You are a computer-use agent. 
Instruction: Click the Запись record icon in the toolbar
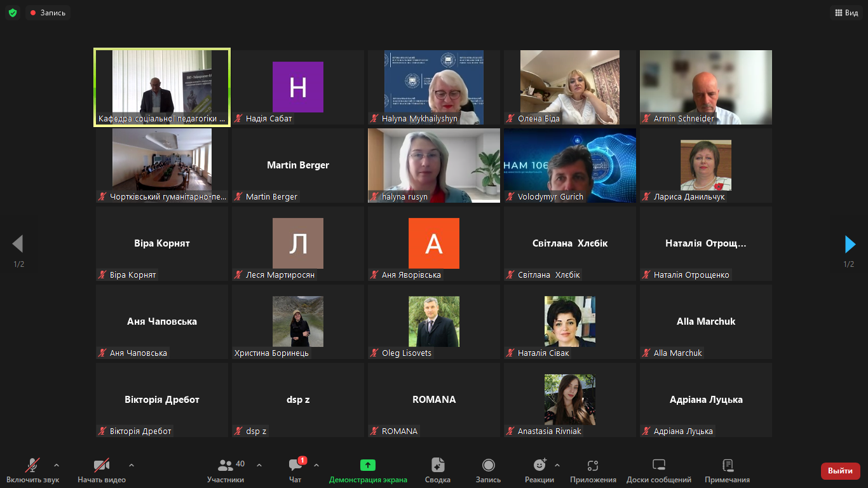pyautogui.click(x=488, y=471)
